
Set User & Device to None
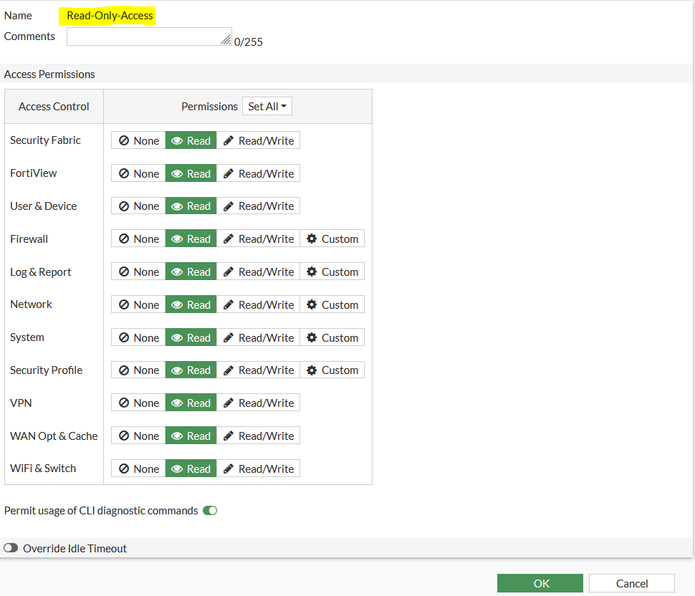pyautogui.click(x=138, y=206)
